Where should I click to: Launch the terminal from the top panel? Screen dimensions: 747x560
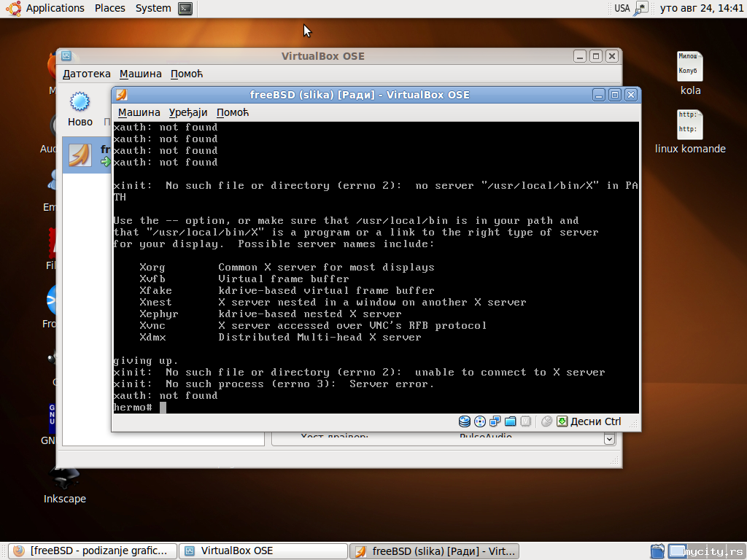point(185,8)
